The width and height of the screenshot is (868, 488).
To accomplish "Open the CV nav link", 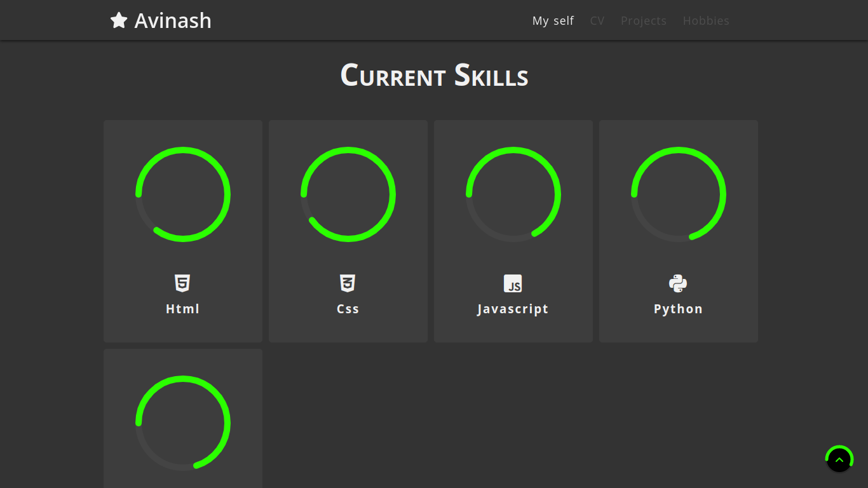I will (x=597, y=21).
